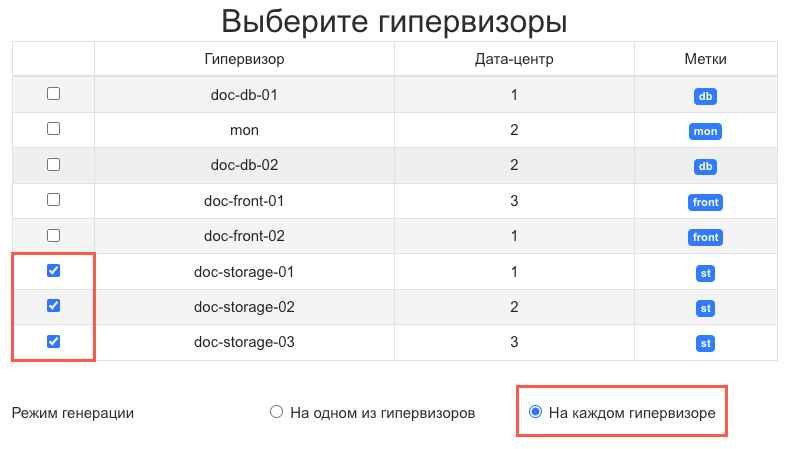The height and width of the screenshot is (449, 787).
Task: Click the db tag on doc-db-01
Action: click(705, 97)
